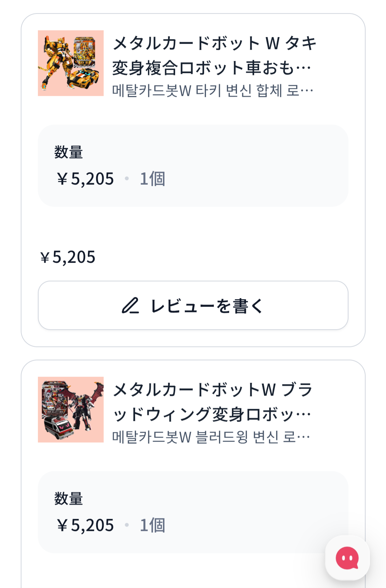Screen dimensions: 386x588
Task: Click Korean subtitle 메탈카드봇W 블러드윙 변신
Action: tap(211, 437)
